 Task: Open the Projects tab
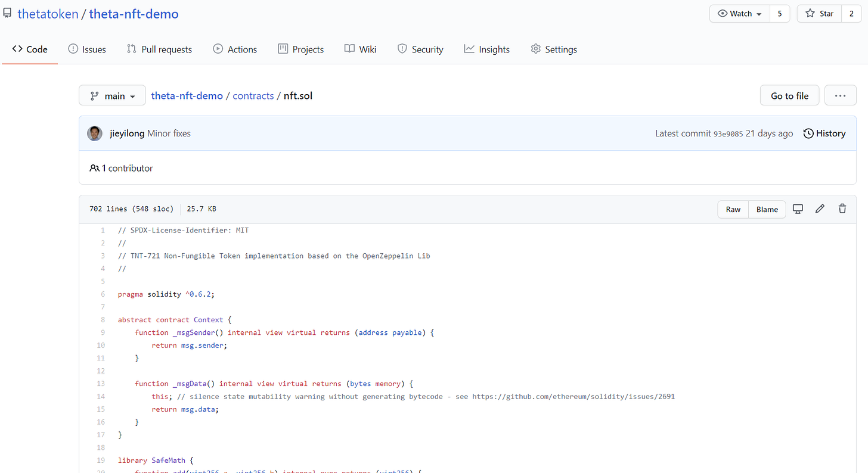pos(300,49)
